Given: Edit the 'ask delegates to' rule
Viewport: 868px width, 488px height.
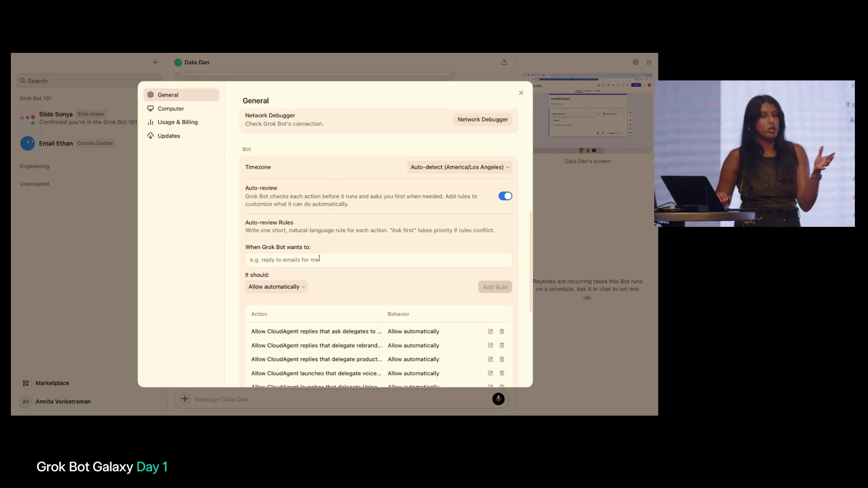Looking at the screenshot, I should (491, 331).
